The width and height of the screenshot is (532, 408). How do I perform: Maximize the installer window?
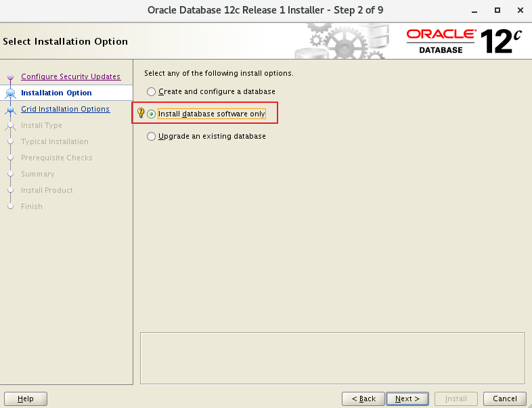[x=497, y=10]
